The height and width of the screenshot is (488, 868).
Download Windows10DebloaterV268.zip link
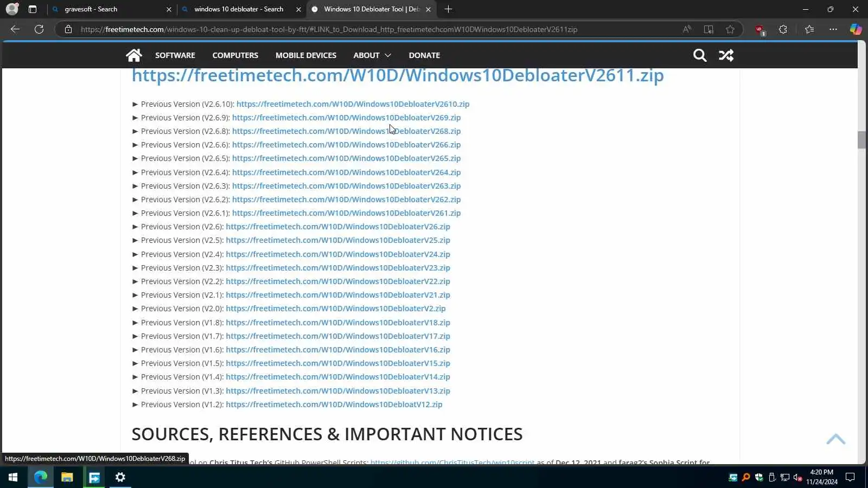click(x=347, y=131)
